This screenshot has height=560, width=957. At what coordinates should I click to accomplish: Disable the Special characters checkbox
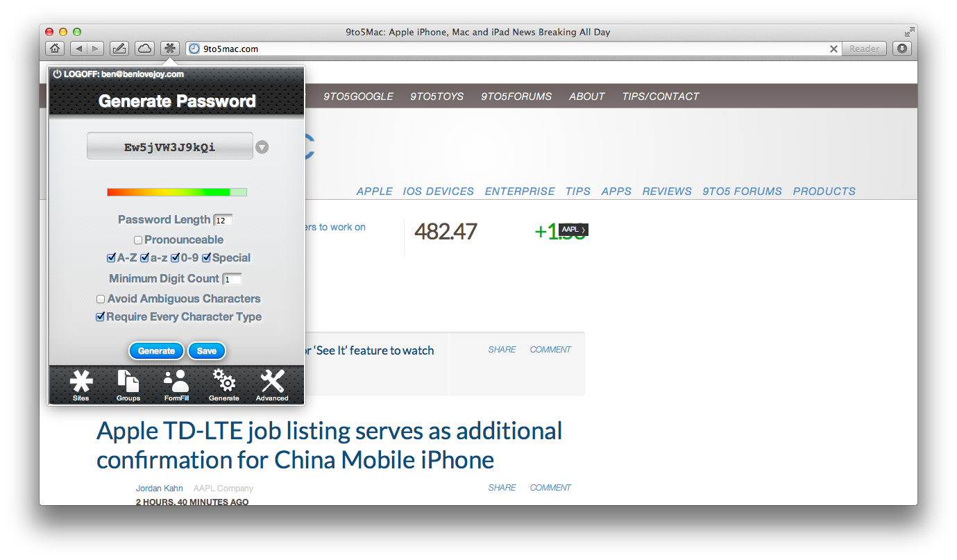point(206,258)
